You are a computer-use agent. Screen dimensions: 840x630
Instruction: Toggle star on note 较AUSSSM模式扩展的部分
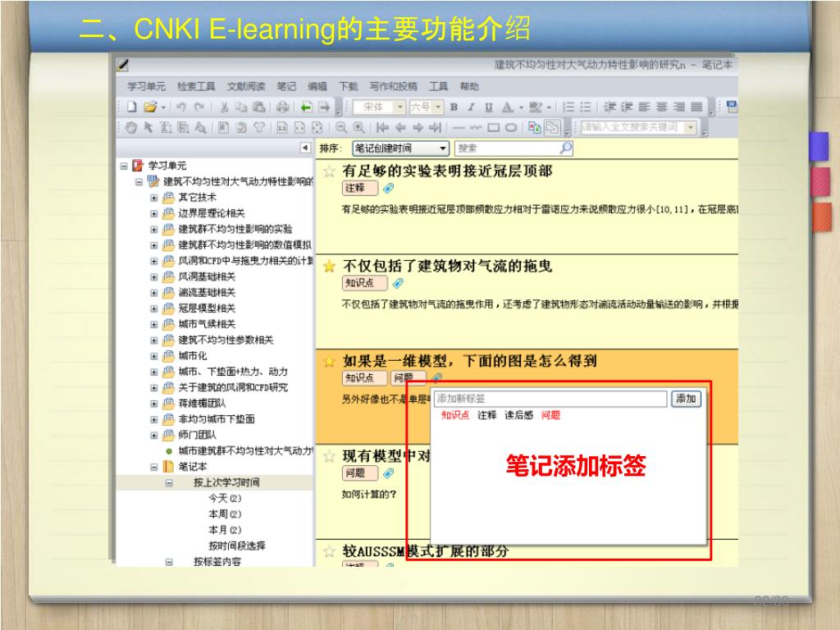[329, 551]
